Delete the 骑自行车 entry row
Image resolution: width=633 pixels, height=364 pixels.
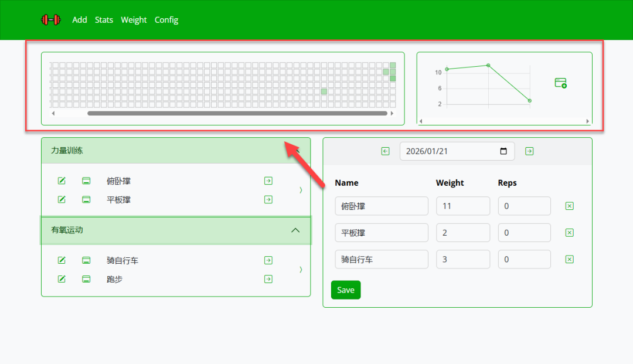coord(569,260)
